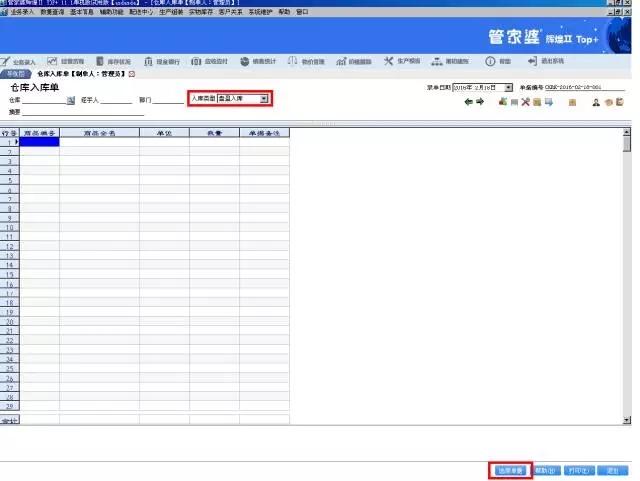Open the 销售统计 pie chart toolbar icon
This screenshot has width=640, height=481.
coord(258,61)
